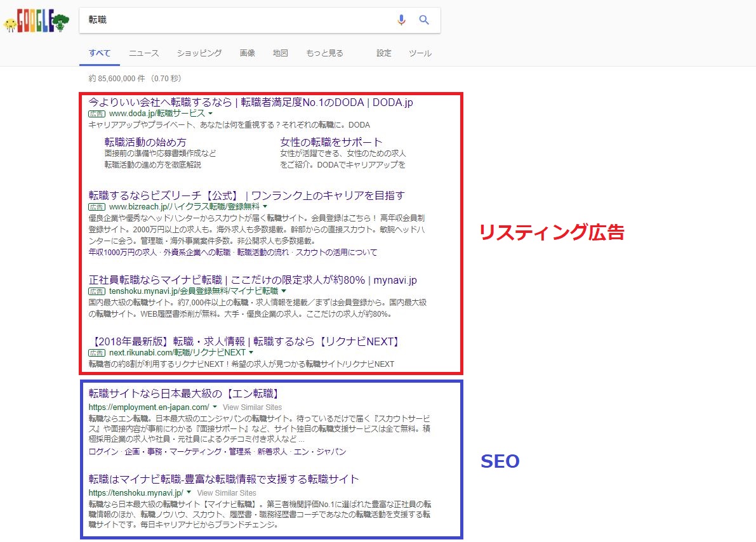
Task: Expand dropdown beside employment.en-japan.com URL
Action: coord(215,407)
